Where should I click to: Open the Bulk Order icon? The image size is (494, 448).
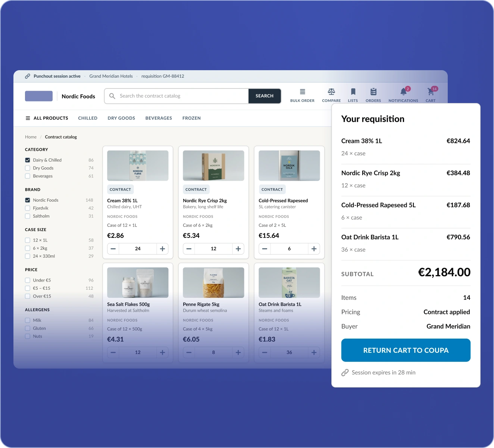[x=302, y=92]
